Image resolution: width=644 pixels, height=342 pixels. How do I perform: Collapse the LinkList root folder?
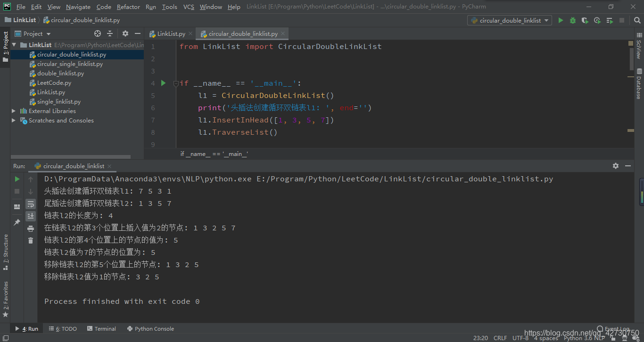14,45
